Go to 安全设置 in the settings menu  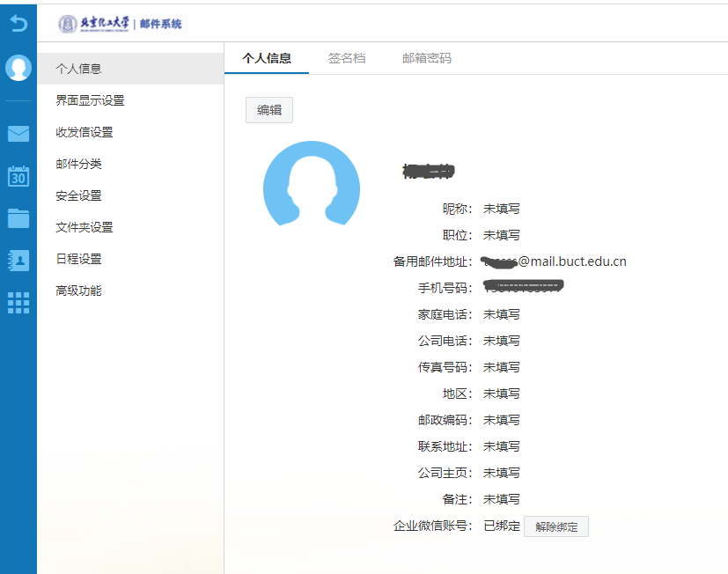pyautogui.click(x=79, y=195)
